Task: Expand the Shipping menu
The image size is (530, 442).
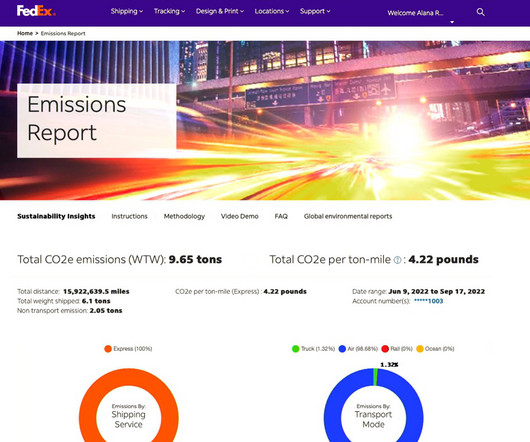Action: tap(127, 11)
